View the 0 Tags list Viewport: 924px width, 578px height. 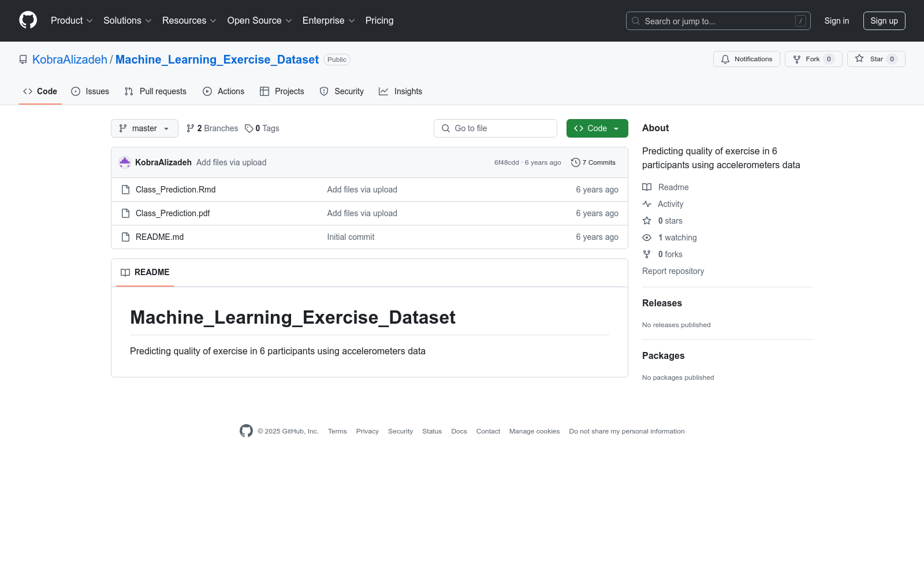point(262,128)
